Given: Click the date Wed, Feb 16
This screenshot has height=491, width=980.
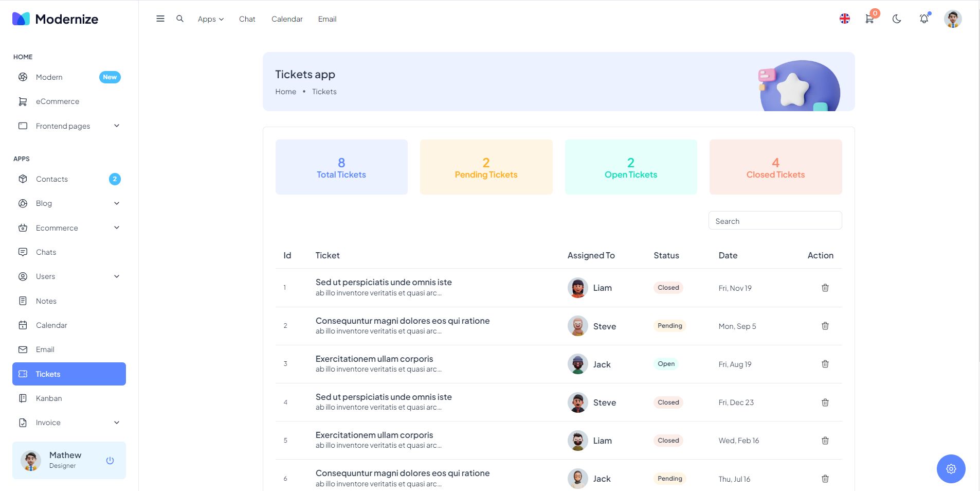Looking at the screenshot, I should point(739,441).
